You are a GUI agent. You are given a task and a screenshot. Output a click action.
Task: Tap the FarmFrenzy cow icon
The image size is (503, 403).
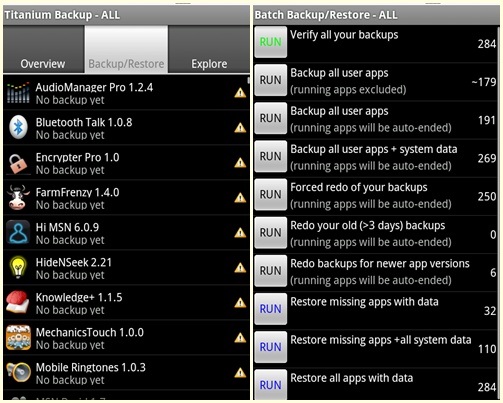18,198
